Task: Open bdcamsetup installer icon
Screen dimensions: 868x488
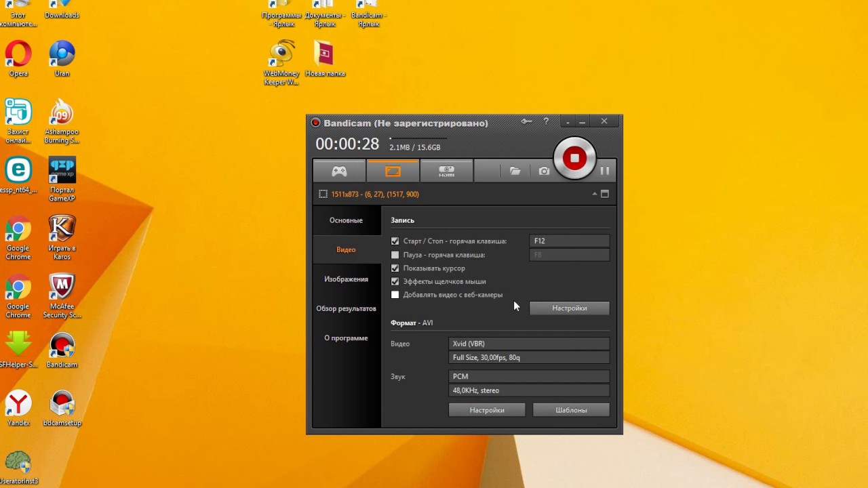Action: pyautogui.click(x=62, y=409)
